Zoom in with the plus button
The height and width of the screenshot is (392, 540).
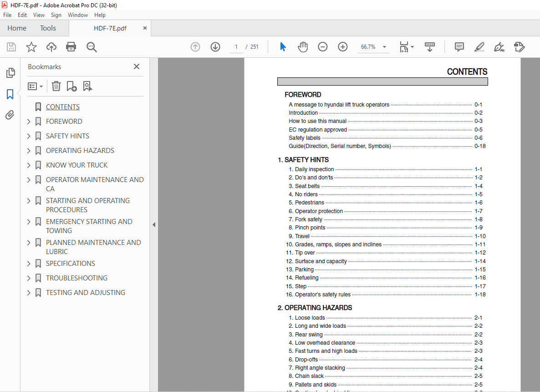click(343, 47)
